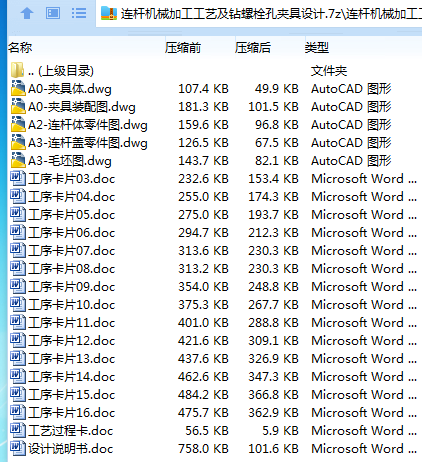Click the .. (上级目录) entry text
The height and width of the screenshot is (462, 422).
tap(61, 71)
